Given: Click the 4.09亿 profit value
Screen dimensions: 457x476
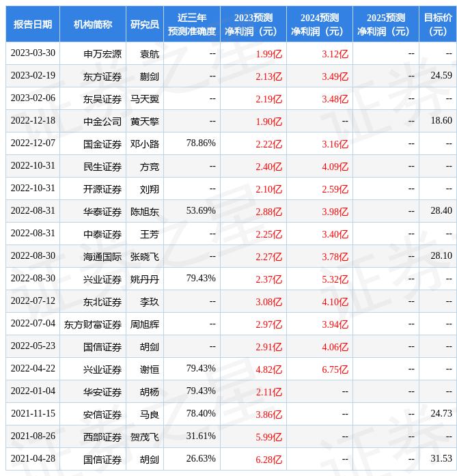Looking at the screenshot, I should coord(335,166).
